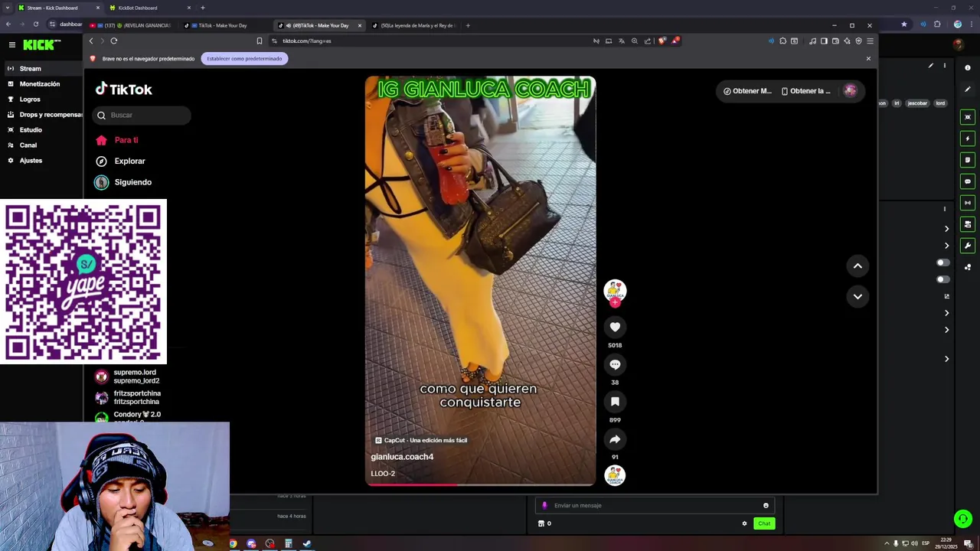Open stream info three-dot menu
The height and width of the screenshot is (551, 980).
click(945, 66)
